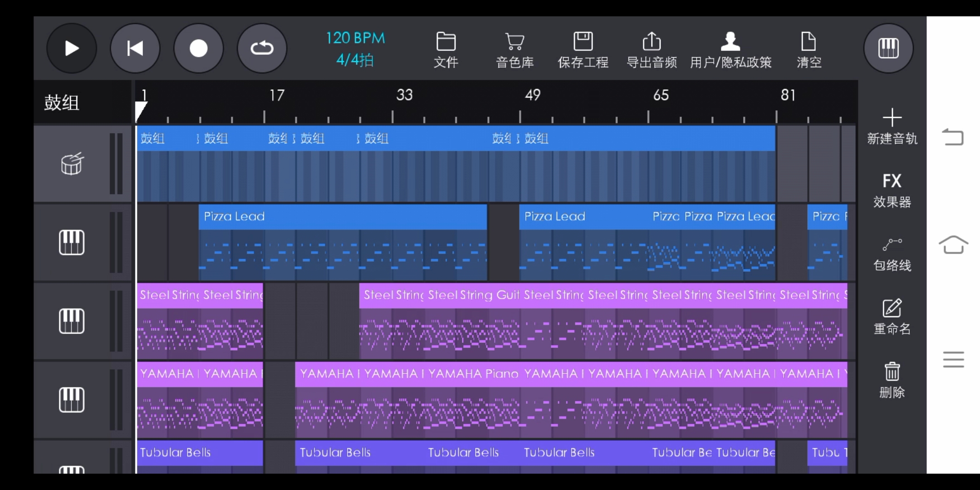Rewind to the start of the song
Screen dimensions: 980x490
click(135, 48)
